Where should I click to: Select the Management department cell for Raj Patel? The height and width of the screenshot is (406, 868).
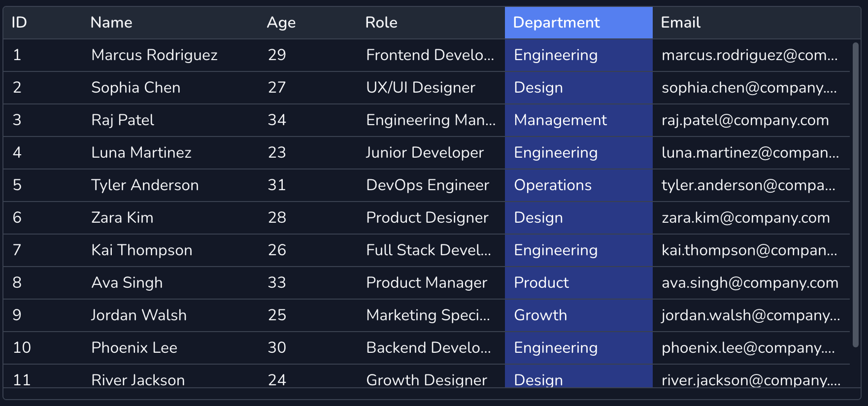[x=560, y=120]
